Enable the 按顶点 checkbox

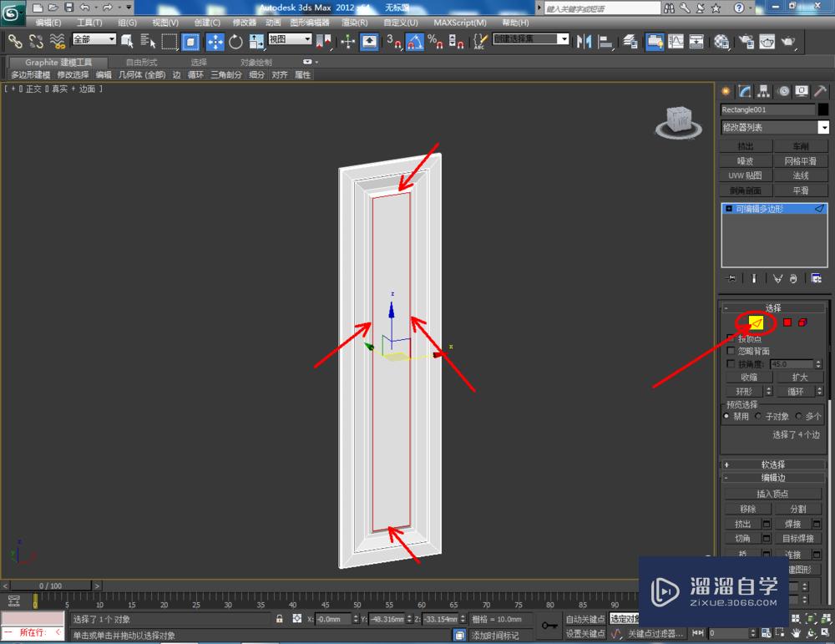click(731, 338)
